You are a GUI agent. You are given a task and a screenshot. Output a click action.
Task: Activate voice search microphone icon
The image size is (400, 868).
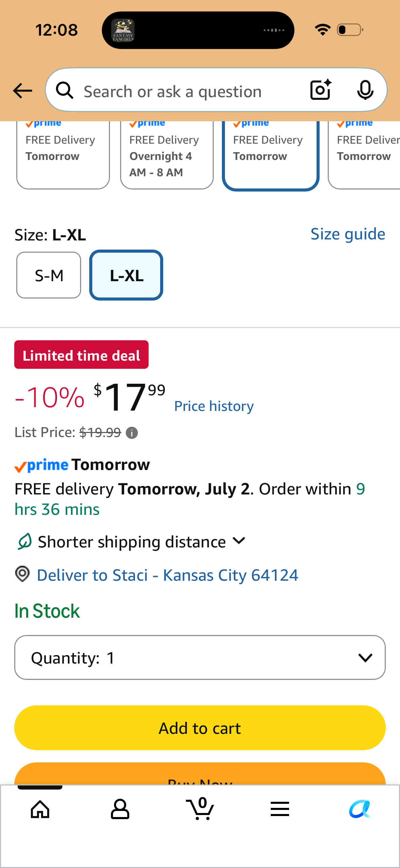[365, 90]
